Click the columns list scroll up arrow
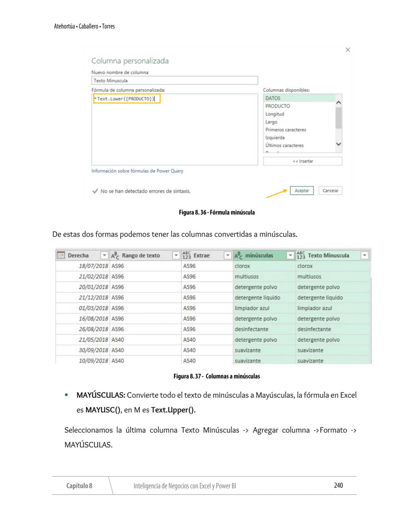Viewport: 411px width, 532px height. [x=338, y=102]
